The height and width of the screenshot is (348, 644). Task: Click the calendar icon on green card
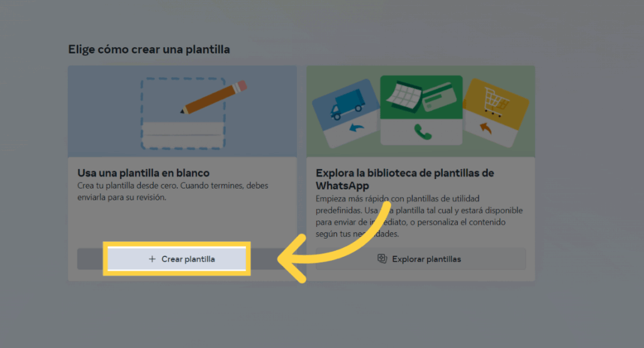click(404, 96)
